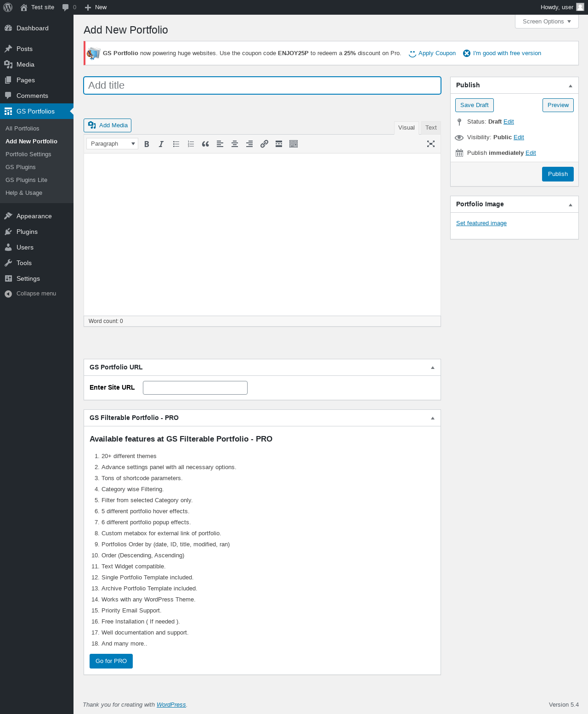This screenshot has width=588, height=714.
Task: Open the Comments menu in sidebar
Action: click(x=37, y=96)
